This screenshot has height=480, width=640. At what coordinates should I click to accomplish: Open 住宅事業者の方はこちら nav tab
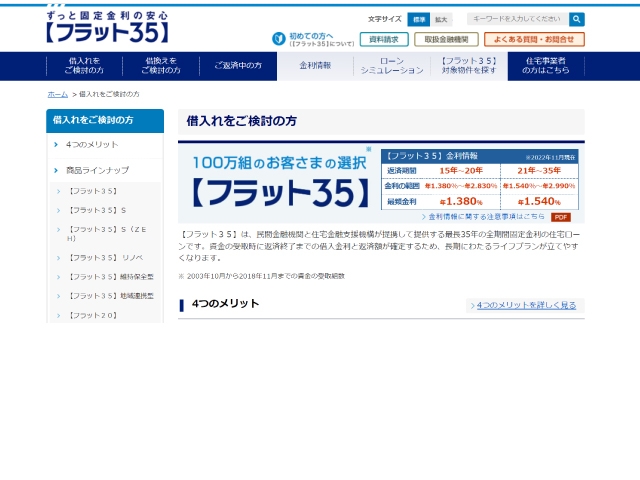(x=546, y=66)
